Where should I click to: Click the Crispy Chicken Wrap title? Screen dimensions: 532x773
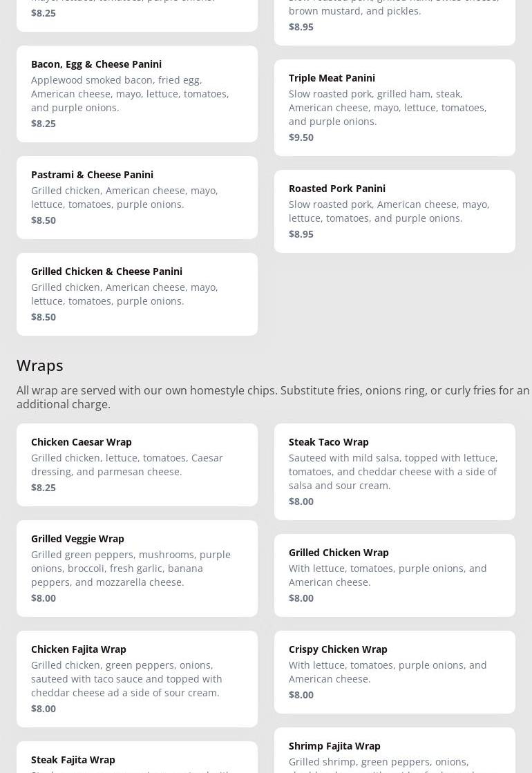click(x=338, y=649)
